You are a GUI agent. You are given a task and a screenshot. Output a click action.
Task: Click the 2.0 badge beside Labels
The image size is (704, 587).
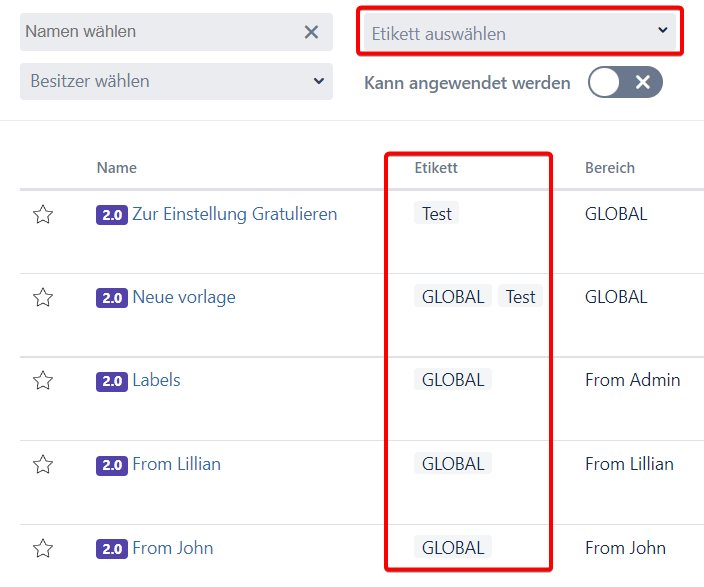point(111,381)
